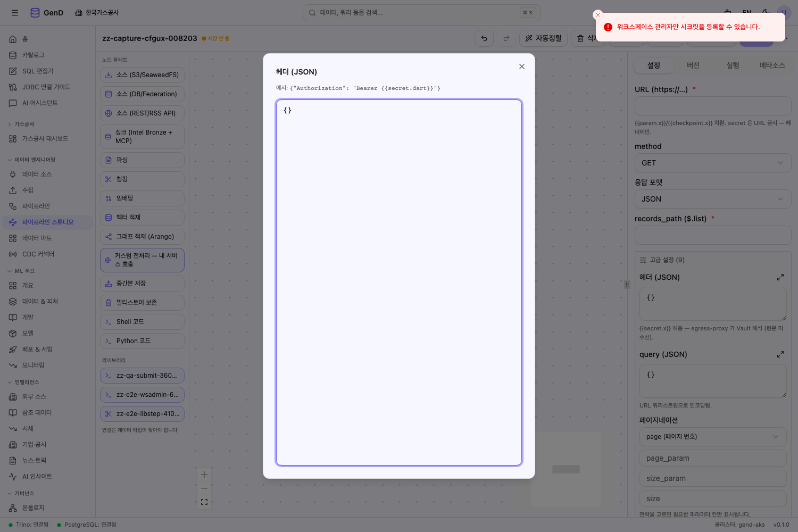This screenshot has width=798, height=532.
Task: Switch to the 버전 tab
Action: (x=693, y=65)
